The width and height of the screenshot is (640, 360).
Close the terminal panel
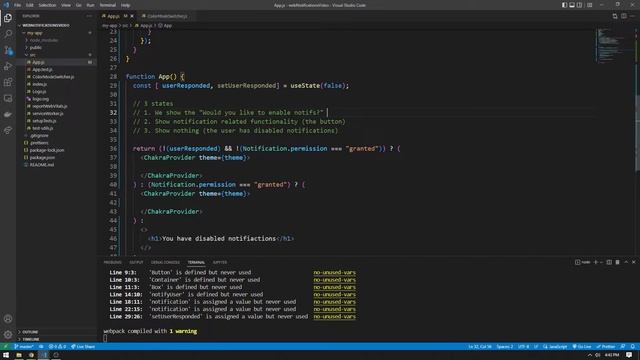coord(634,262)
